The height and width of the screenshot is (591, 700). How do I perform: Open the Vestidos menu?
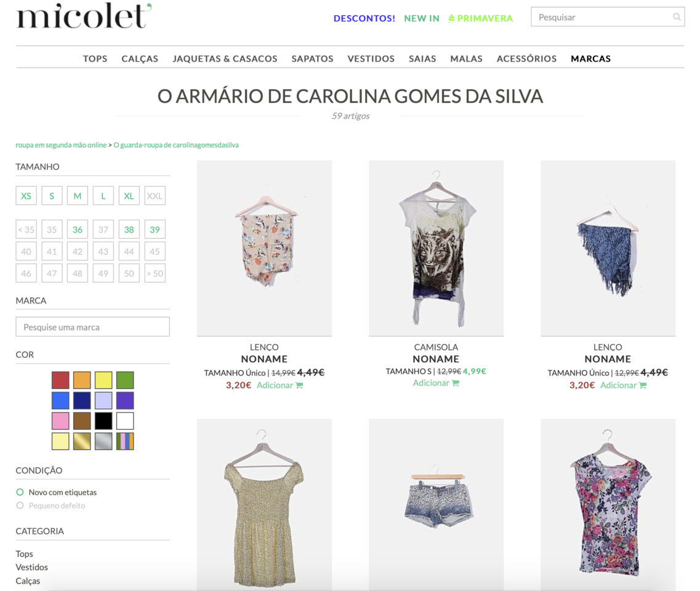371,58
